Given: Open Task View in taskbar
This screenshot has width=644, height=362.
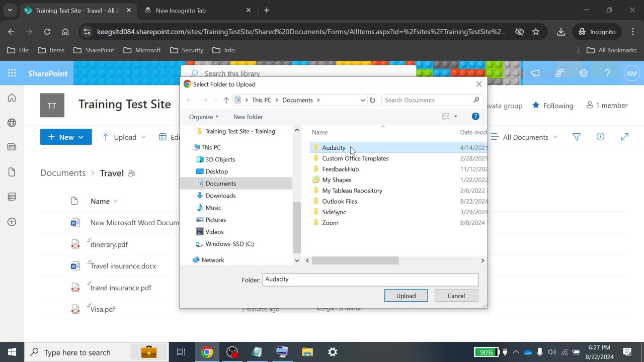Looking at the screenshot, I should coord(181,352).
